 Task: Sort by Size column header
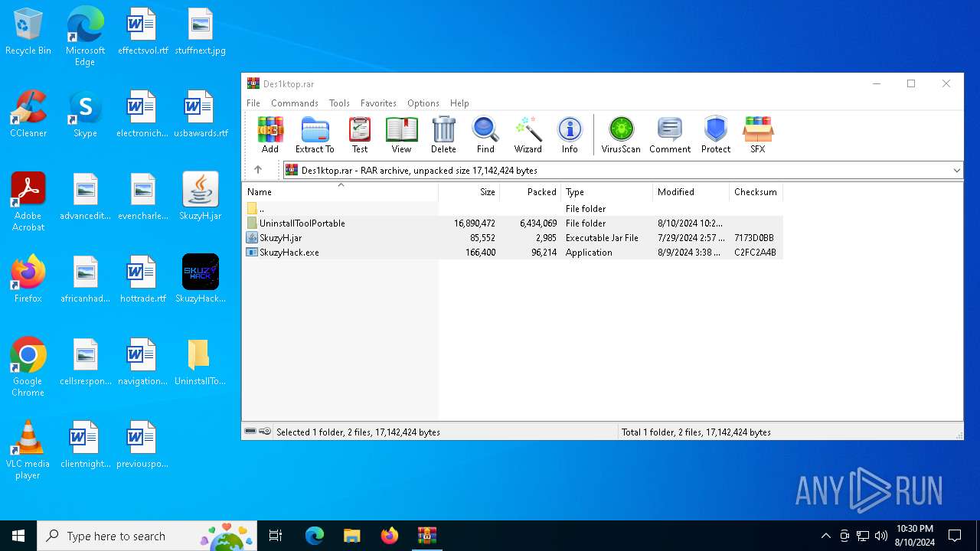469,192
